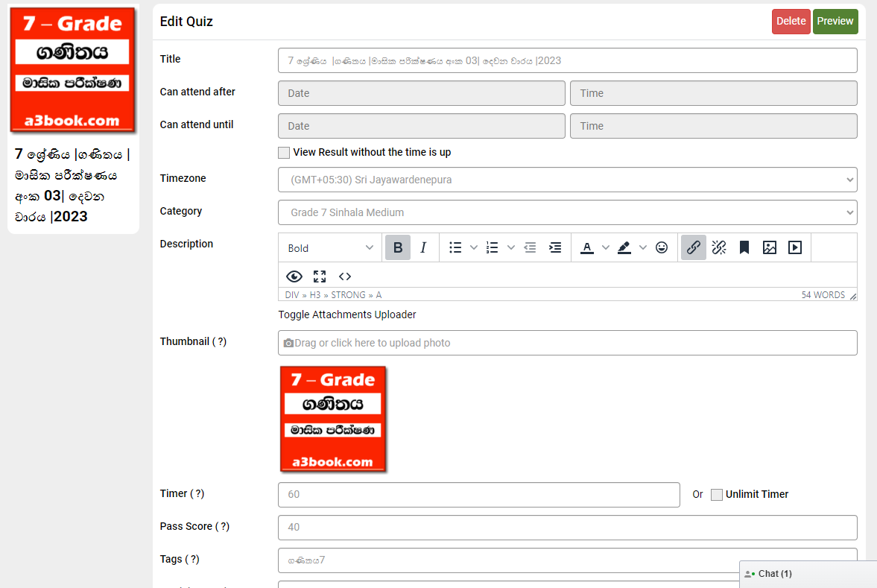Image resolution: width=877 pixels, height=588 pixels.
Task: Open the Bold font format dropdown
Action: coord(331,248)
